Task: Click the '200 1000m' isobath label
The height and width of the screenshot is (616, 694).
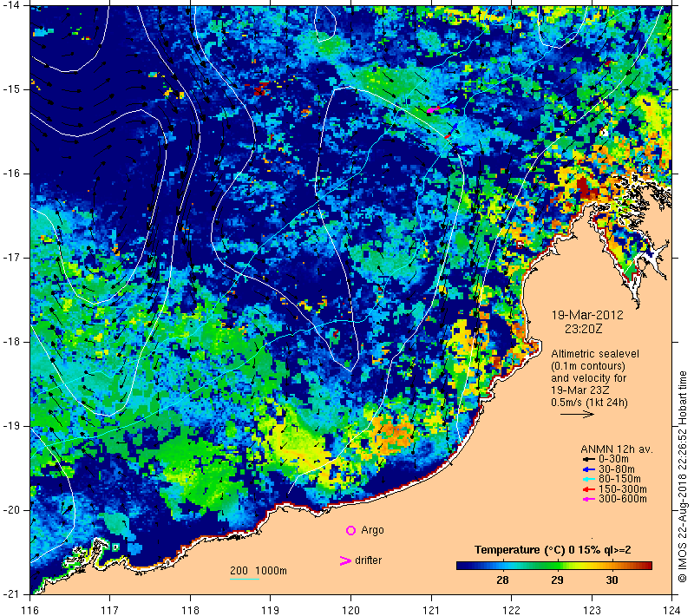Action: [x=259, y=571]
